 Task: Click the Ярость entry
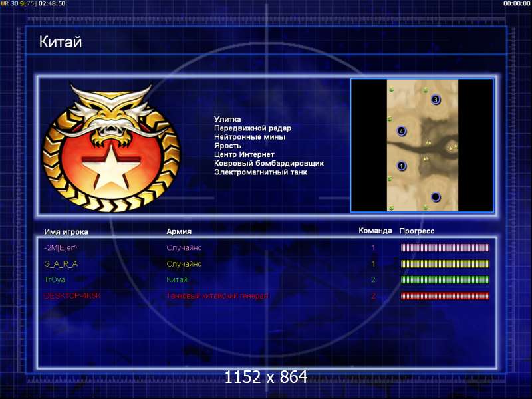click(x=227, y=146)
